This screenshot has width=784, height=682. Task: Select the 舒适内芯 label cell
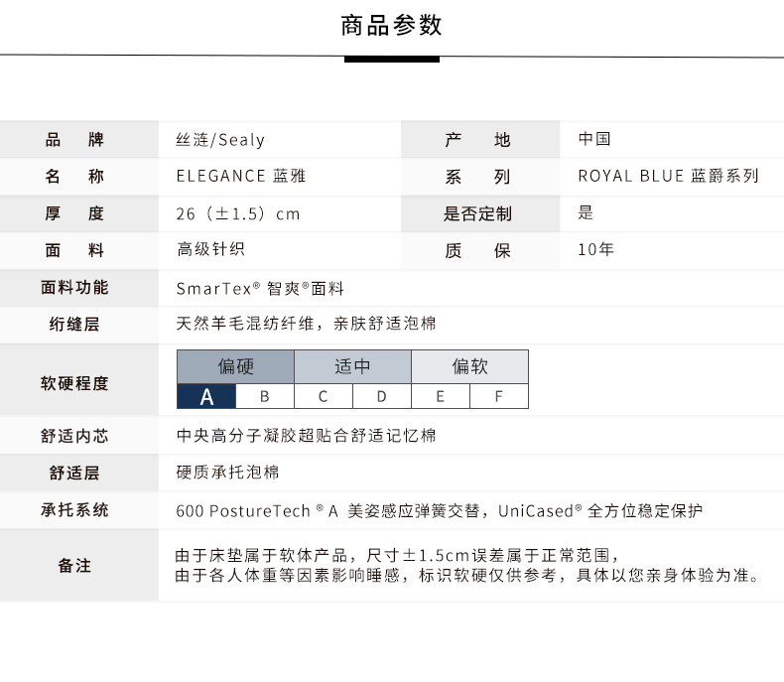click(79, 436)
